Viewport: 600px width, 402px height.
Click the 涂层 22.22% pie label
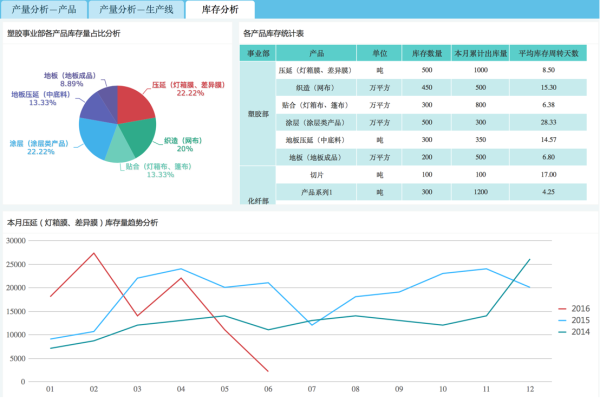[39, 148]
